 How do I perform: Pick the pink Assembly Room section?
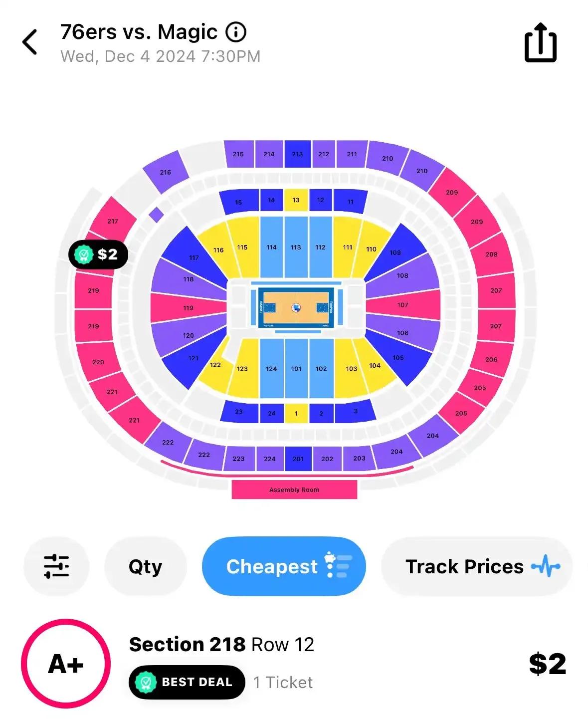294,489
